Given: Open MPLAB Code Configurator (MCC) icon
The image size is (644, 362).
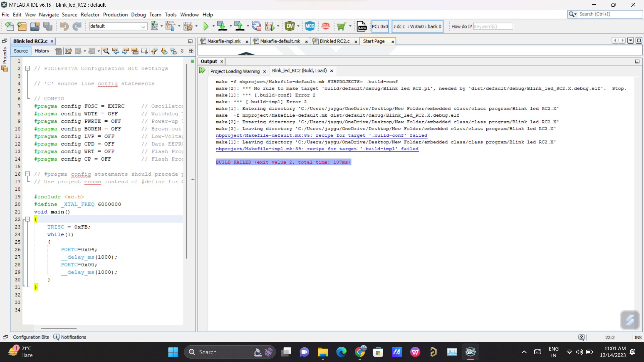Looking at the screenshot, I should click(x=310, y=26).
